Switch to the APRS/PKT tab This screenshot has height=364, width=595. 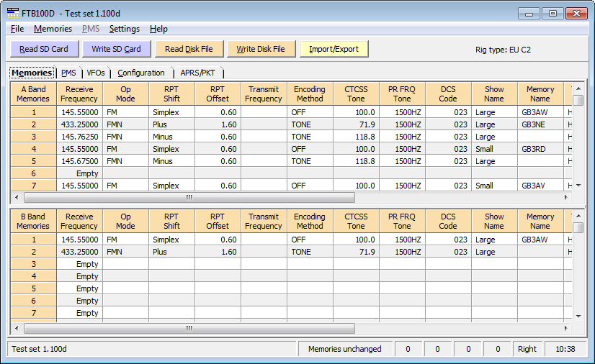[x=198, y=73]
